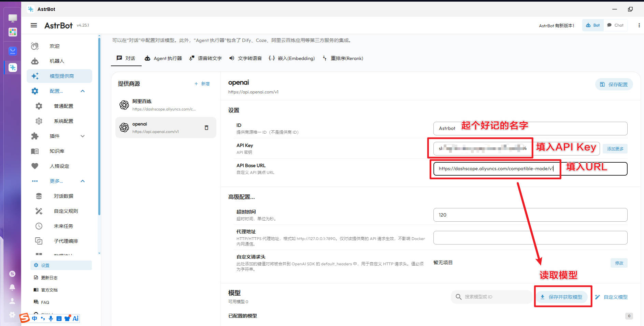The image size is (644, 326).
Task: Click into the API Base URL field
Action: point(530,168)
